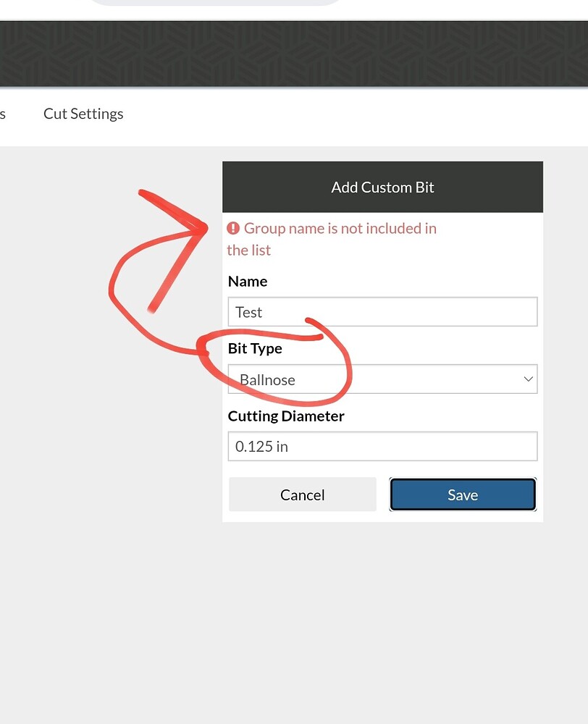588x724 pixels.
Task: Click inside the Name field showing Test
Action: 382,311
